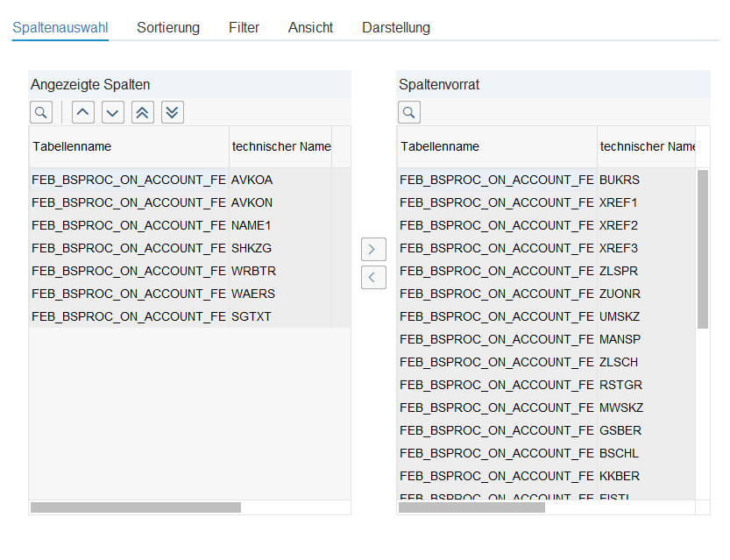Click horizontal scrollbar under Angezeigte Spalten list

[x=136, y=507]
